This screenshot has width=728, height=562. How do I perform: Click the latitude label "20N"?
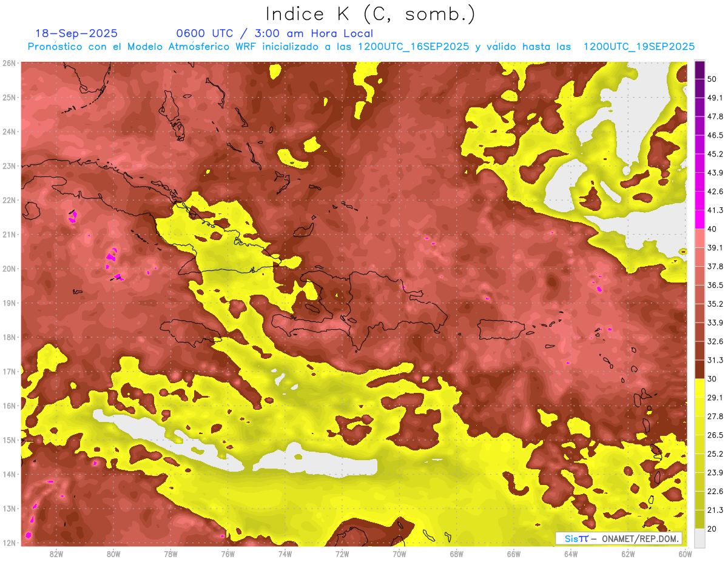click(x=9, y=269)
